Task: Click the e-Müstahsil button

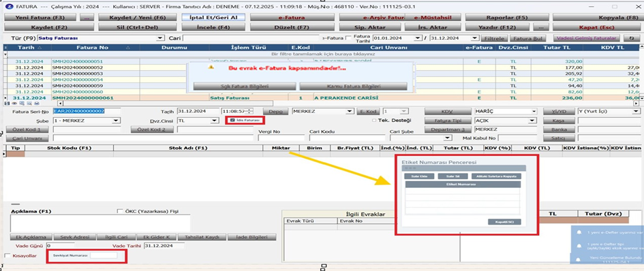Action: (432, 18)
